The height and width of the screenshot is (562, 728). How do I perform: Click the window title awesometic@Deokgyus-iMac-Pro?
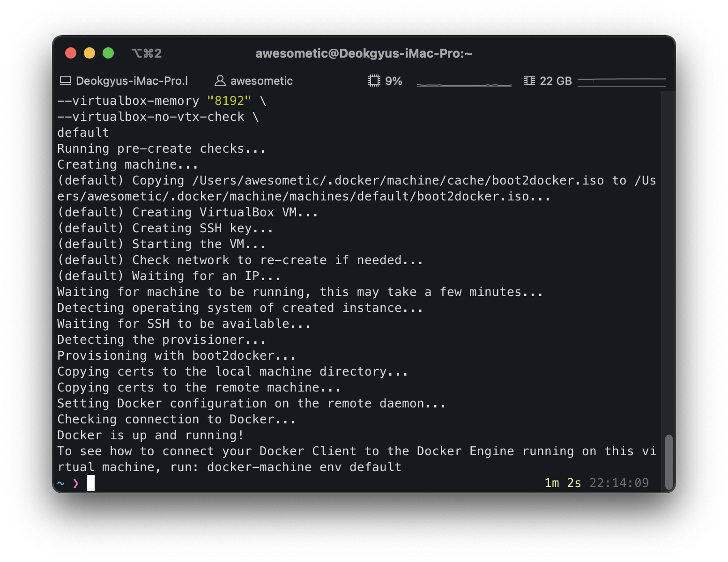tap(364, 53)
